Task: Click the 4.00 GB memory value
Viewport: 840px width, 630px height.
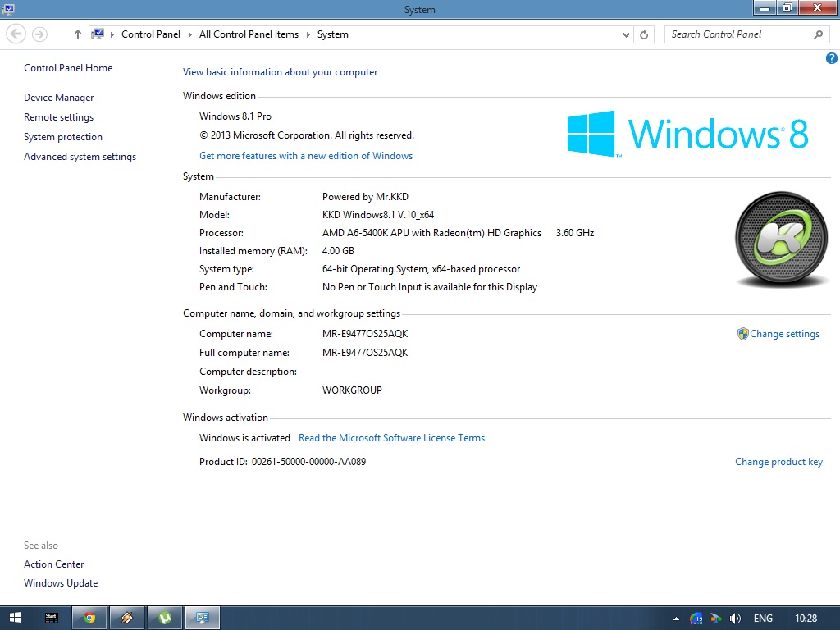Action: tap(338, 251)
